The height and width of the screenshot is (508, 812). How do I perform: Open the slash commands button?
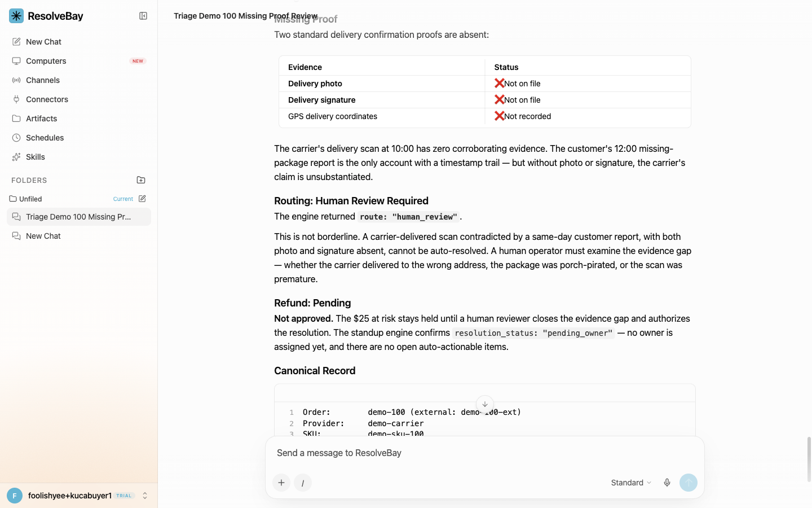303,483
